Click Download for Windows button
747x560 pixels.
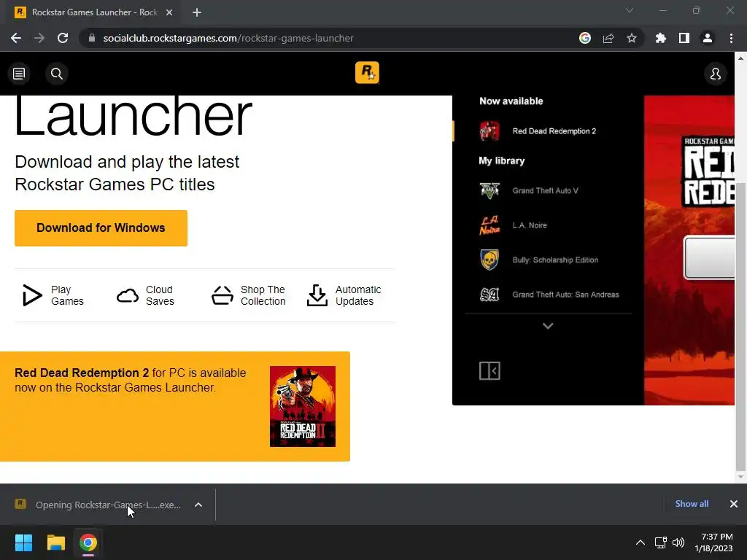[101, 228]
